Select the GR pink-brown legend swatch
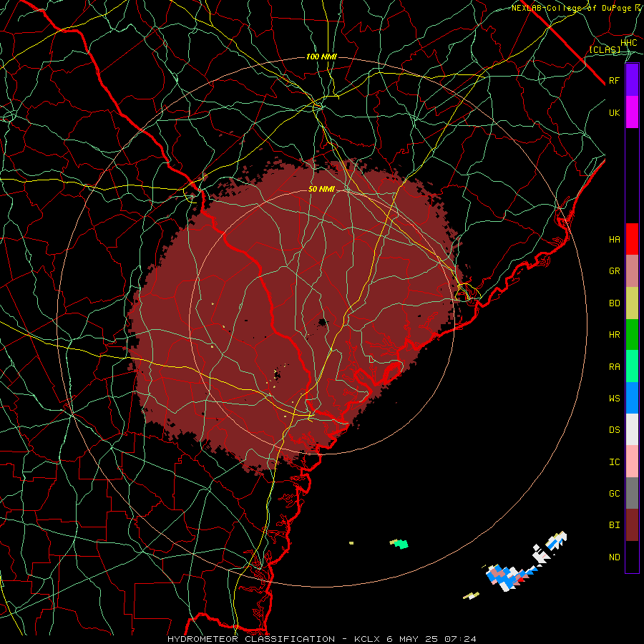644x644 pixels. pos(632,270)
